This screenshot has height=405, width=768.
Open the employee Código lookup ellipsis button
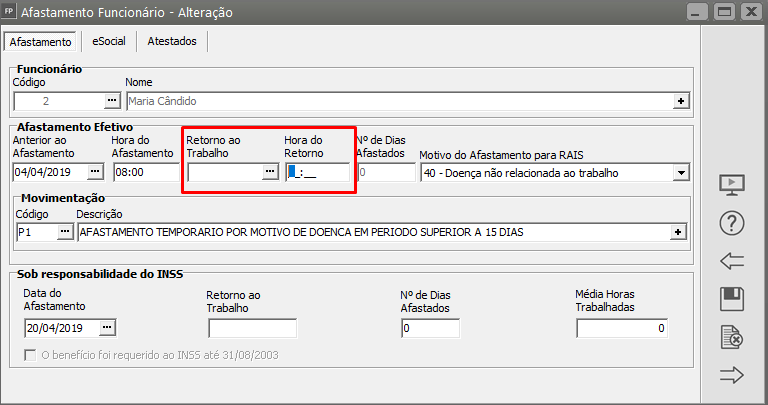[112, 101]
